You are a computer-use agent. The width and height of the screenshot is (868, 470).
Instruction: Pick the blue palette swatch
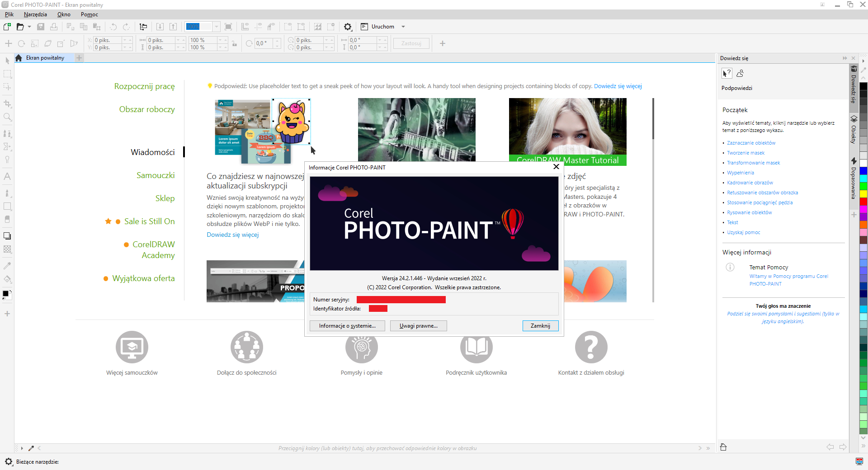pos(863,171)
